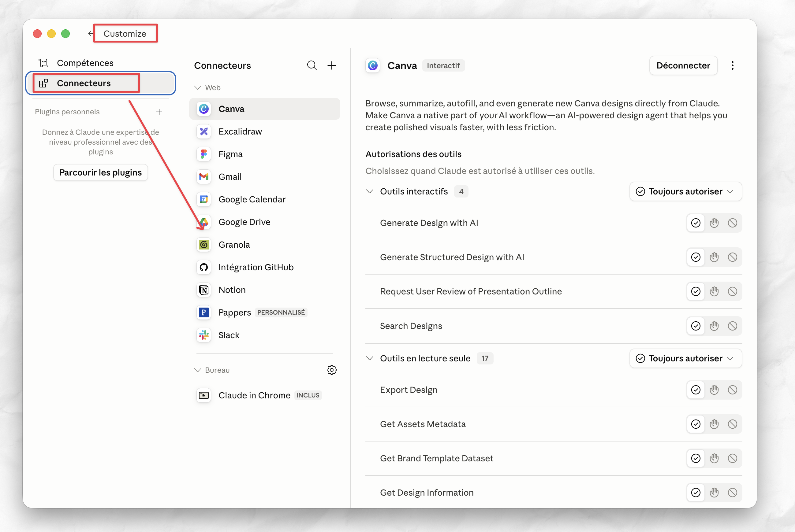Open the Granola connector

(265, 245)
